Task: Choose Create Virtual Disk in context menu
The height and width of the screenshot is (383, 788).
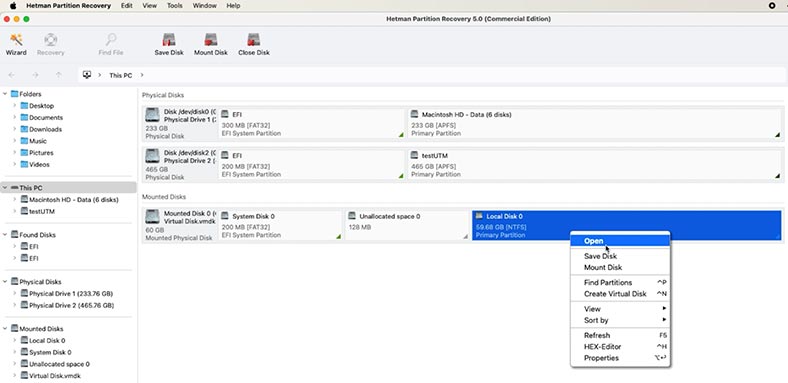Action: click(x=620, y=294)
